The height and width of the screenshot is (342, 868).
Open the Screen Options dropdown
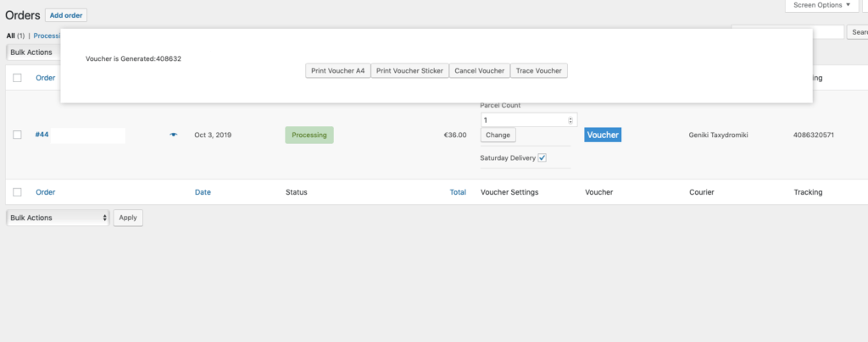pos(821,5)
